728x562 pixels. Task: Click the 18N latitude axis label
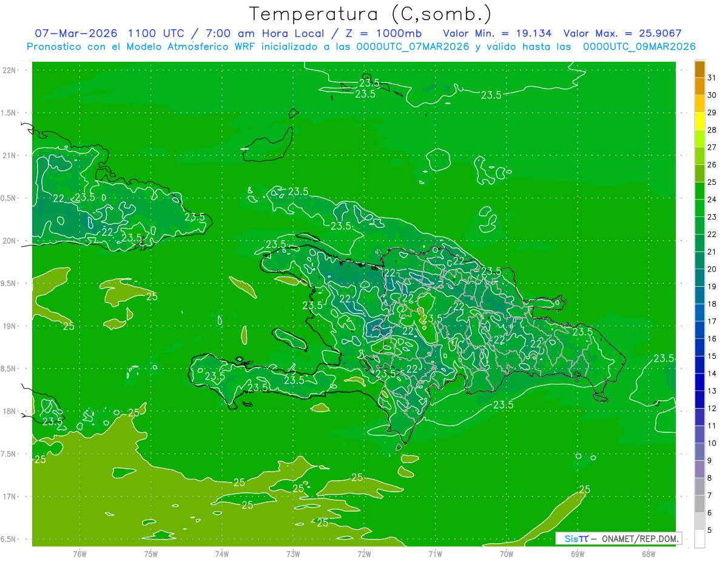click(10, 411)
